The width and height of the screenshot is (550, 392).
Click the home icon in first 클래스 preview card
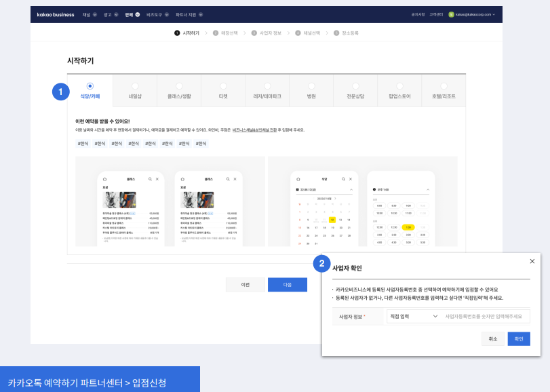tap(105, 178)
